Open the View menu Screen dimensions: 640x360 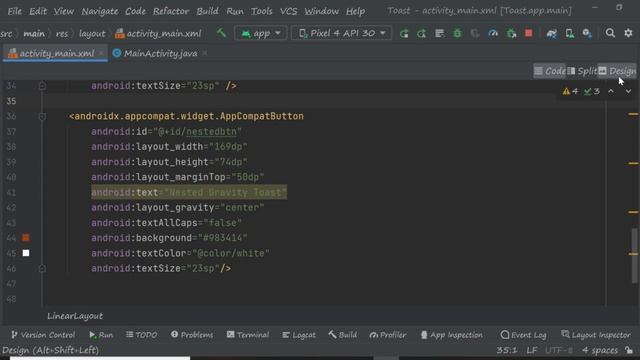pos(64,11)
